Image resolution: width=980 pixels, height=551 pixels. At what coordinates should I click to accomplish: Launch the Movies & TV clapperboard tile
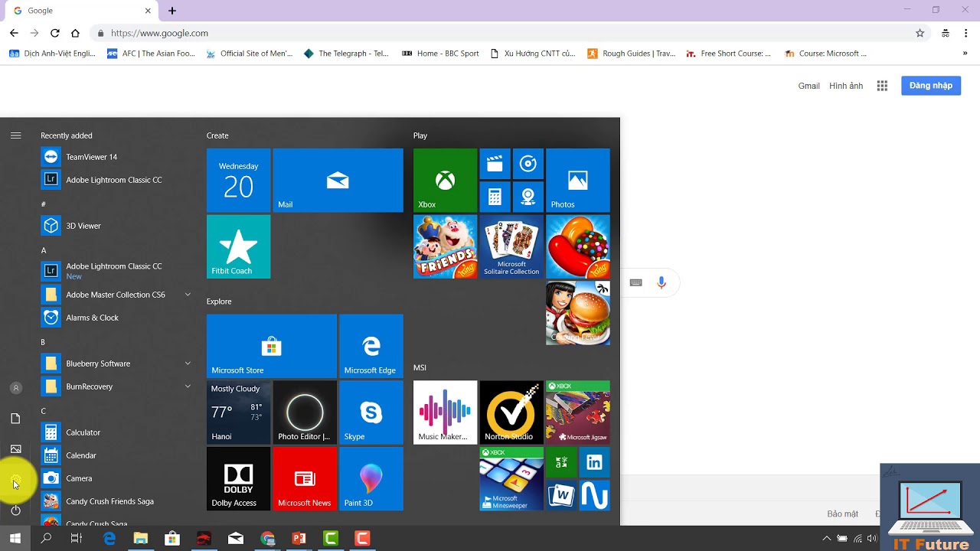pyautogui.click(x=495, y=163)
